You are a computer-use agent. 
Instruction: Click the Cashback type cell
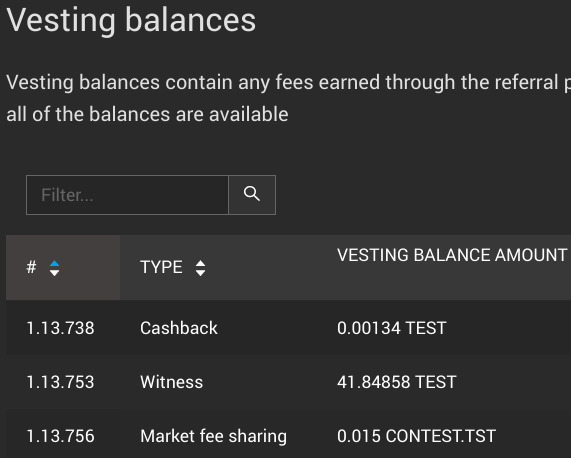(179, 328)
